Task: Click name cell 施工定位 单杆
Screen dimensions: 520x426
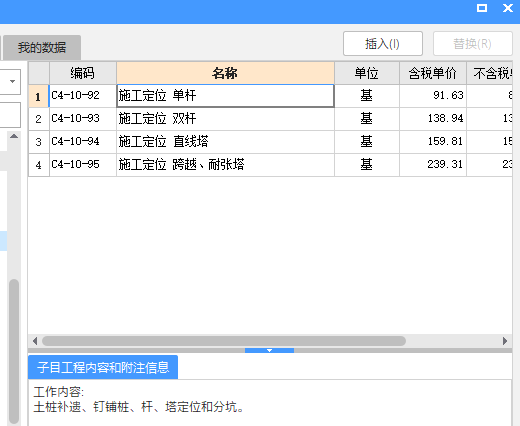Action: click(225, 96)
